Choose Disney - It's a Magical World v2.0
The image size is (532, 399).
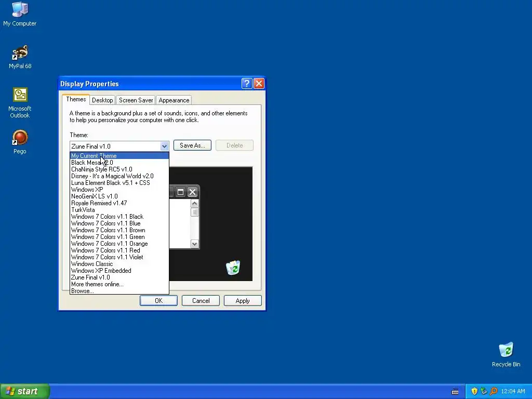pyautogui.click(x=119, y=176)
